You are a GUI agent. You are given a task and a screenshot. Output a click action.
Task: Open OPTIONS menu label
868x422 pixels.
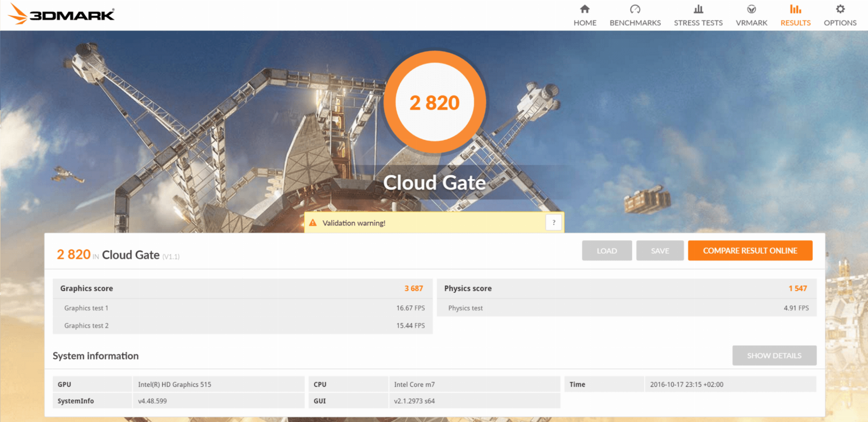[x=840, y=23]
